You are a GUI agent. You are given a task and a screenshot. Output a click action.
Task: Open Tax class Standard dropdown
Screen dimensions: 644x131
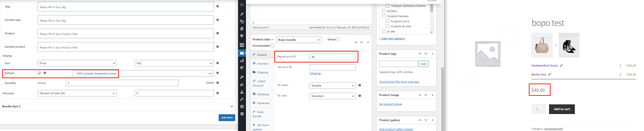333,96
